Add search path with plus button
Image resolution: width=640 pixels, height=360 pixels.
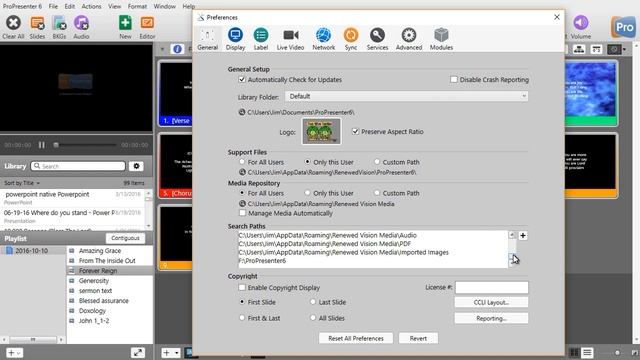522,236
